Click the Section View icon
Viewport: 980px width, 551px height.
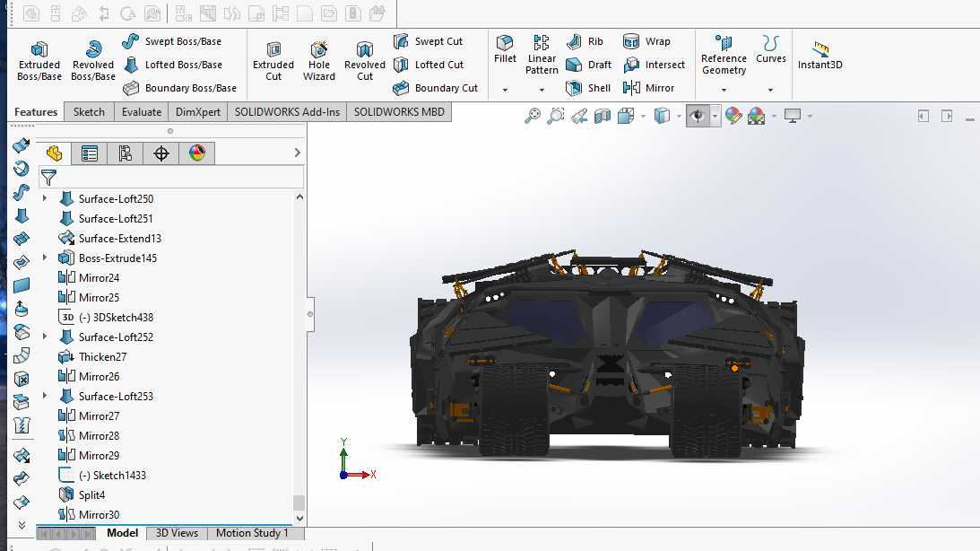pos(603,116)
